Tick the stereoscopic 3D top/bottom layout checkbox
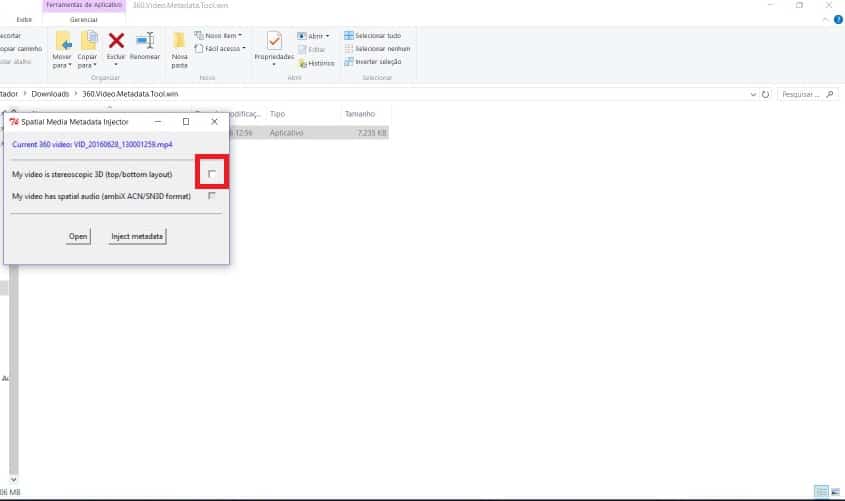The width and height of the screenshot is (845, 501). pos(212,173)
